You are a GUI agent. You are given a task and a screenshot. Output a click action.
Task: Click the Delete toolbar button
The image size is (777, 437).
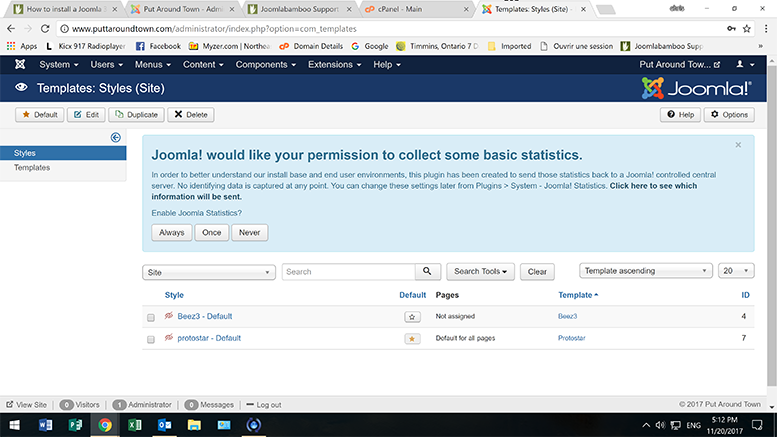point(191,114)
